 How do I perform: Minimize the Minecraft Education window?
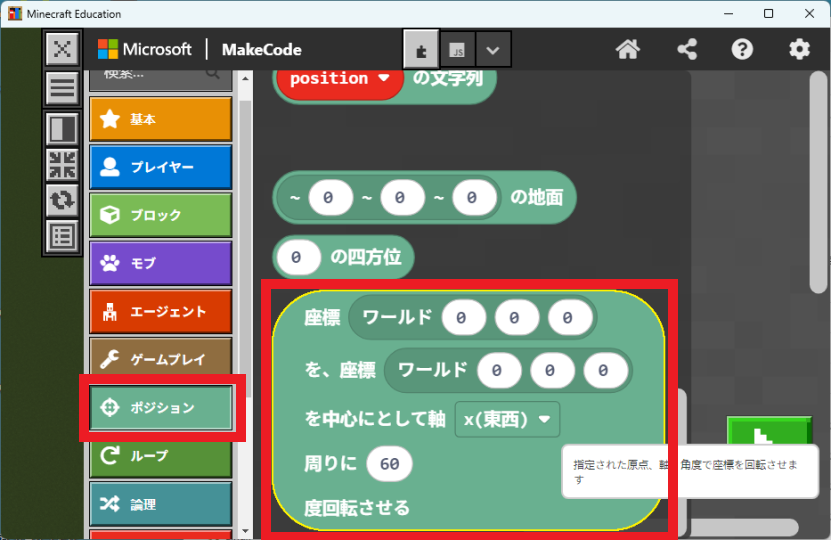728,14
